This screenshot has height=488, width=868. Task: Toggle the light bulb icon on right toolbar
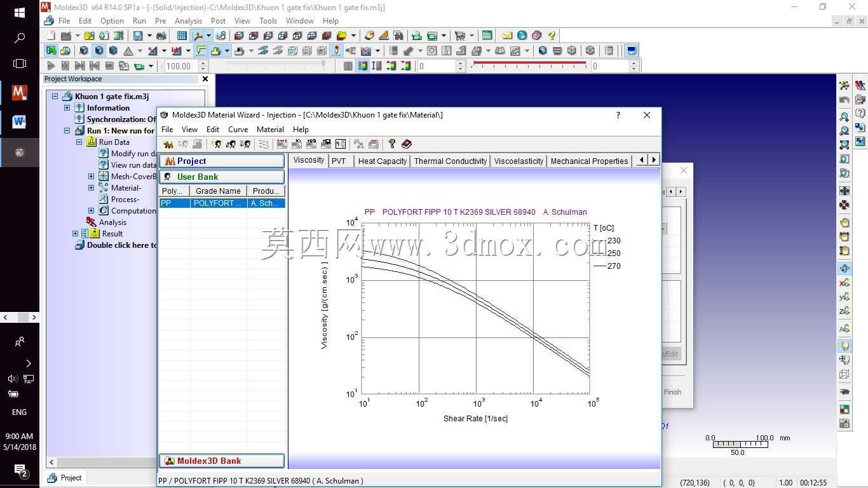coord(844,346)
